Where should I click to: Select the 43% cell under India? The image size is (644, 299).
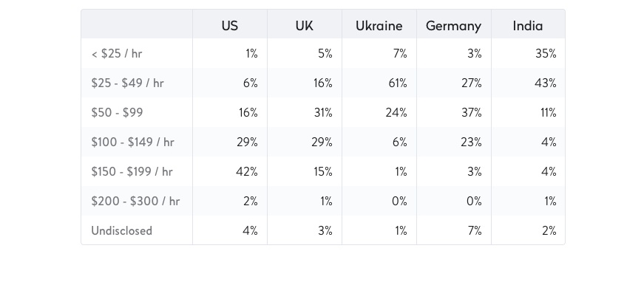[x=545, y=83]
